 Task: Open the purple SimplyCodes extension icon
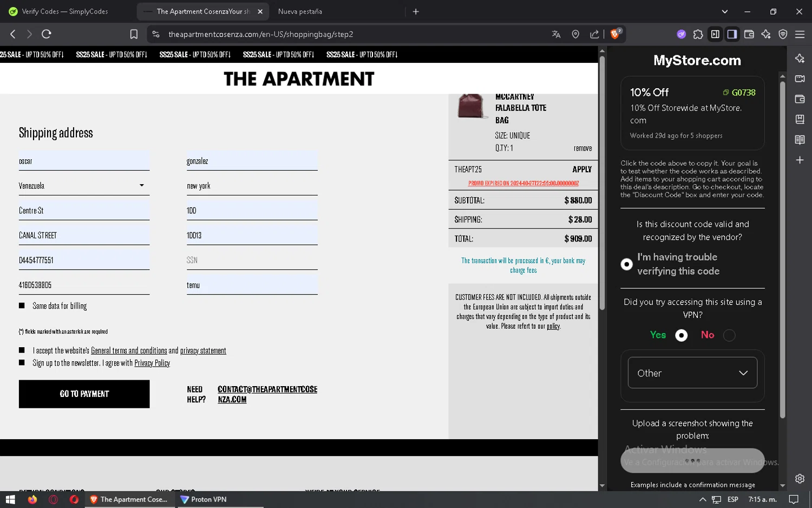(x=682, y=34)
